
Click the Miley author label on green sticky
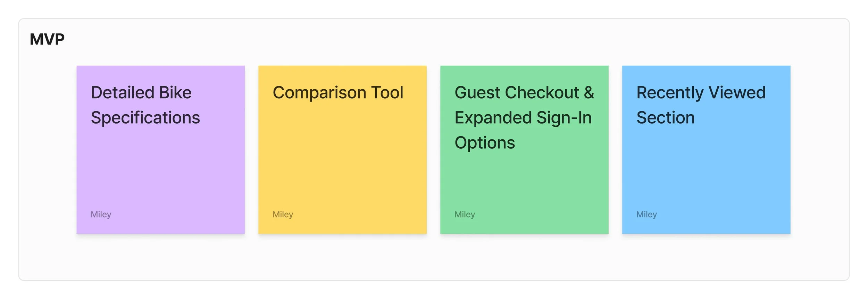click(465, 214)
